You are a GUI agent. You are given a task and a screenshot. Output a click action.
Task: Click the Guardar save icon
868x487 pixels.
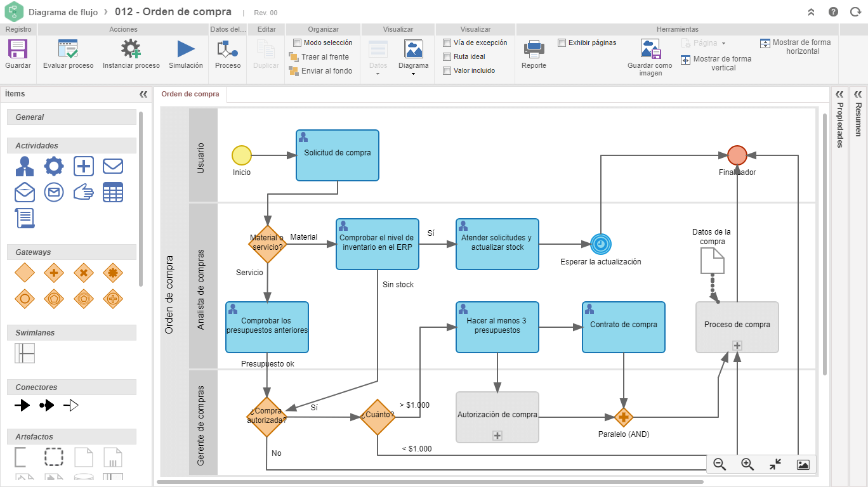tap(17, 49)
